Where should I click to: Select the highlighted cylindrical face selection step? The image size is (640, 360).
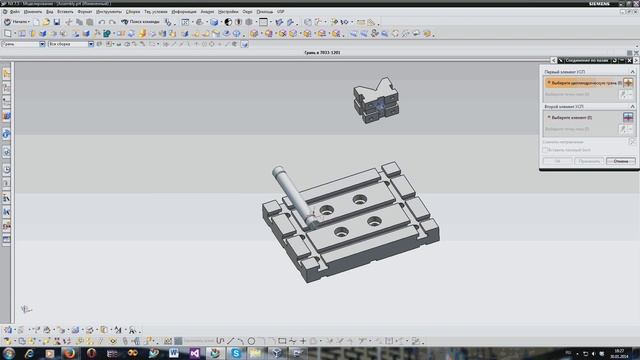coord(583,83)
